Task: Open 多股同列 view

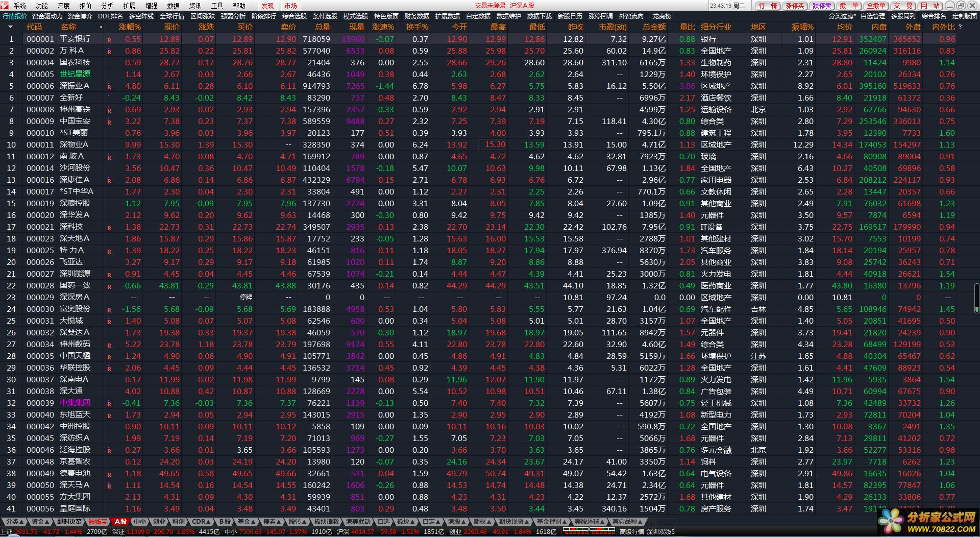Action: (x=903, y=16)
